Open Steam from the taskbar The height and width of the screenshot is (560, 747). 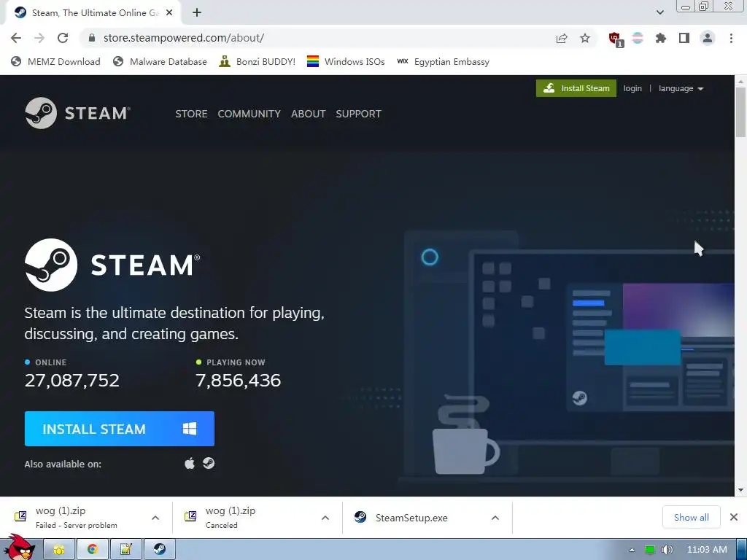coord(160,550)
